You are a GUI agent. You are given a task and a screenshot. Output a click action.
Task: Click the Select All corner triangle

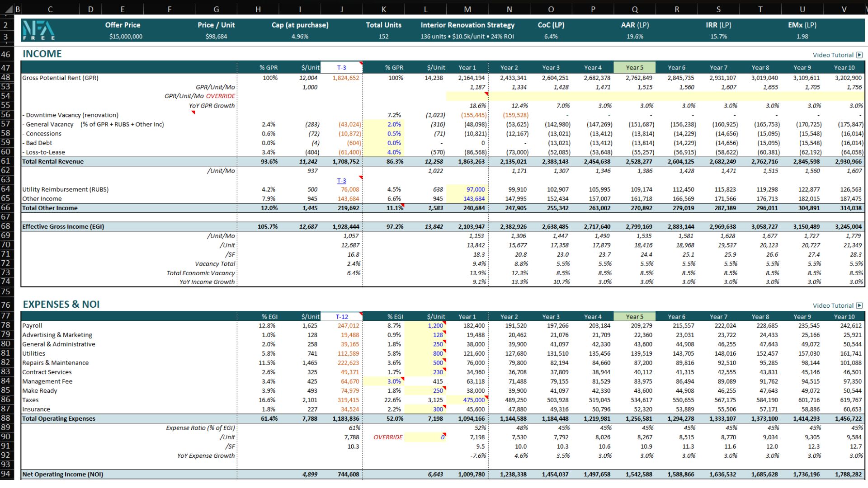8,9
